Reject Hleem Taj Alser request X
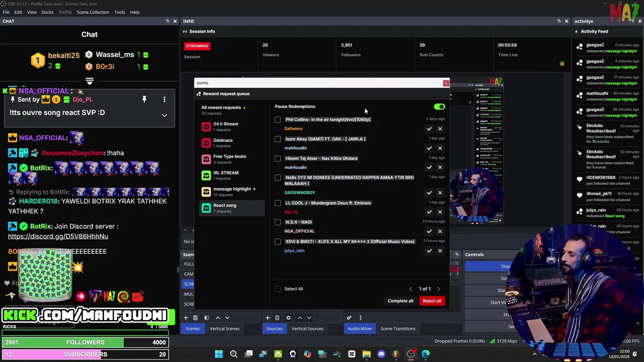 (x=440, y=167)
